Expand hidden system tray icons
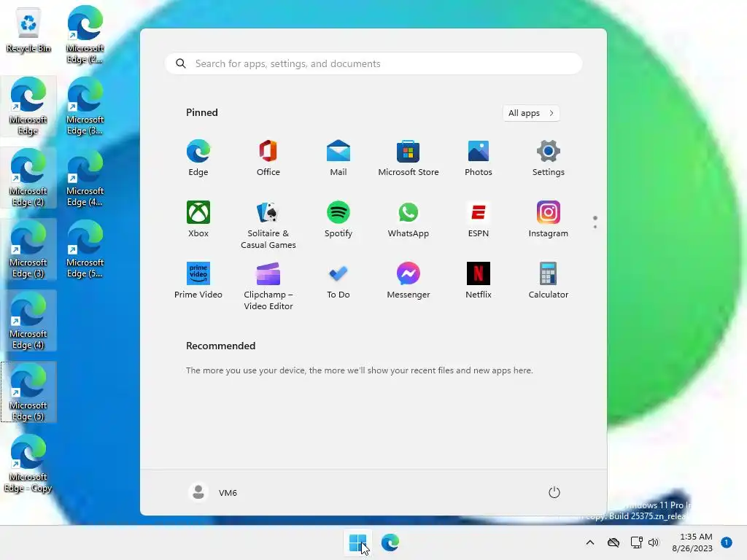Viewport: 747px width, 560px height. click(589, 542)
